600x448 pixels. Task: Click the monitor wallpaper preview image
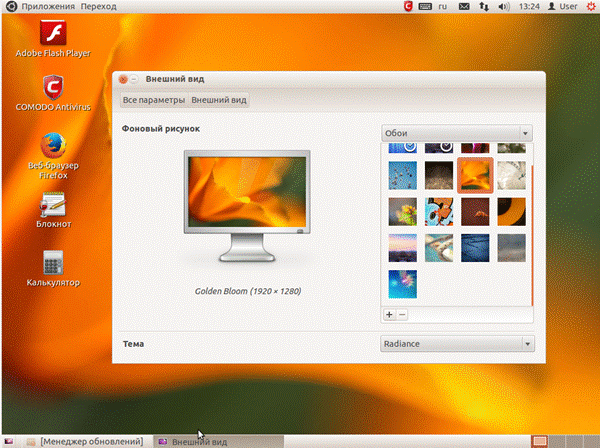[x=247, y=192]
